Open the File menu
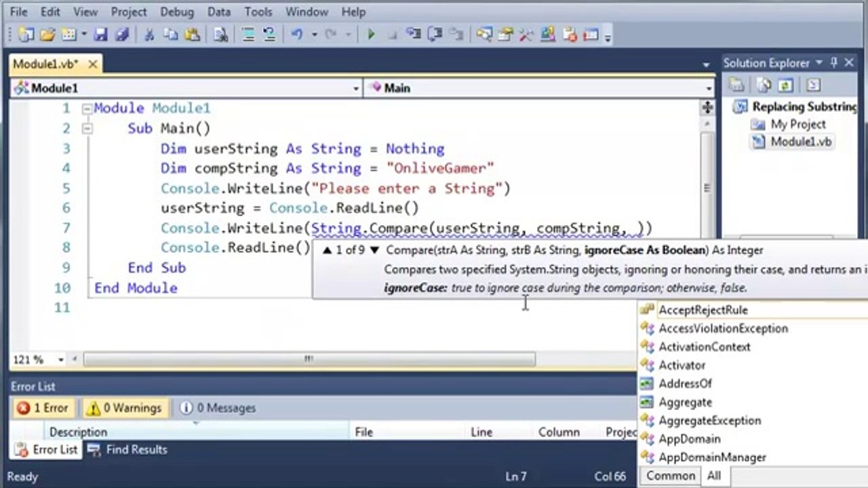The height and width of the screenshot is (488, 868). pyautogui.click(x=19, y=12)
